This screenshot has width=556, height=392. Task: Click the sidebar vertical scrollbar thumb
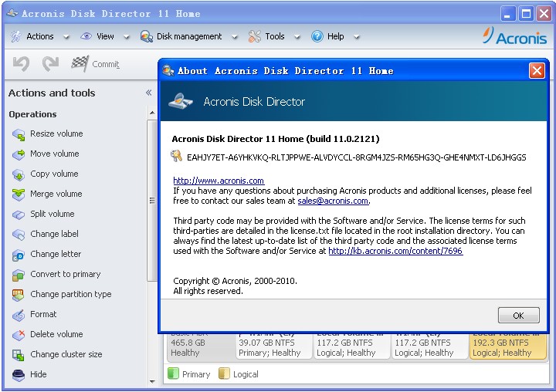coord(152,201)
